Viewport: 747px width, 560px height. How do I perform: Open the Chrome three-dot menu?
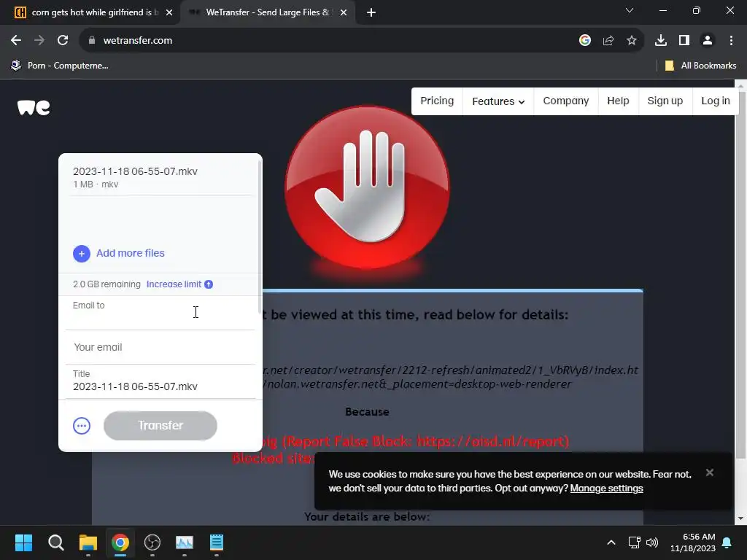731,41
